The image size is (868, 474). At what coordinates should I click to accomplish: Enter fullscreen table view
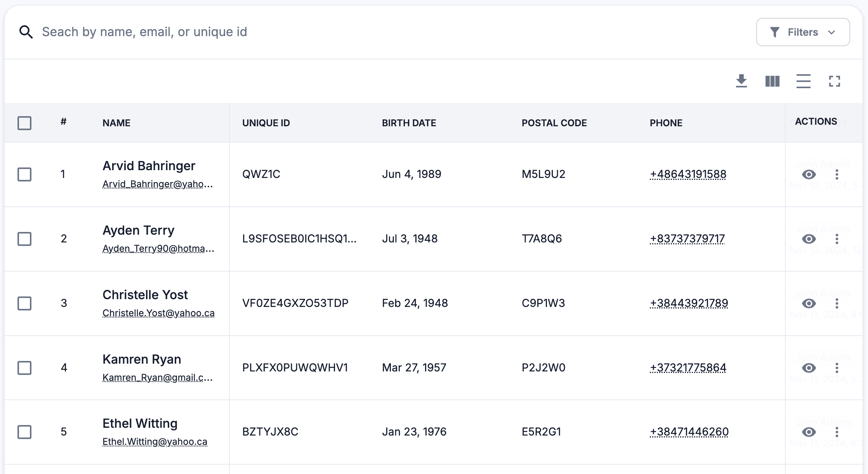click(834, 81)
